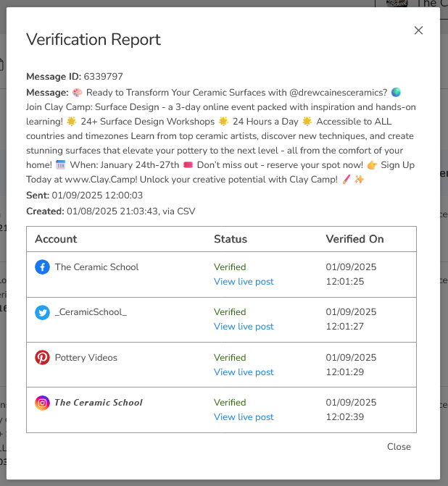Click the Verified status in the Facebook row
Screen dimensions: 448x486
[x=230, y=267]
